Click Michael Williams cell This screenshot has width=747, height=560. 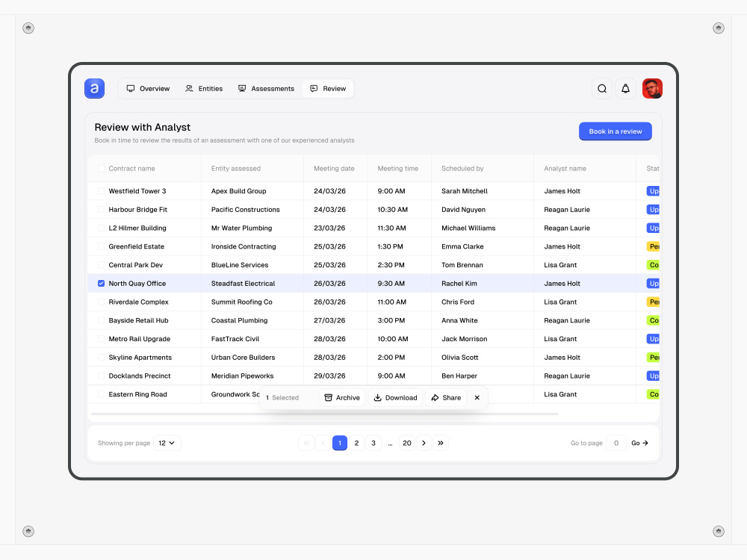(x=468, y=228)
